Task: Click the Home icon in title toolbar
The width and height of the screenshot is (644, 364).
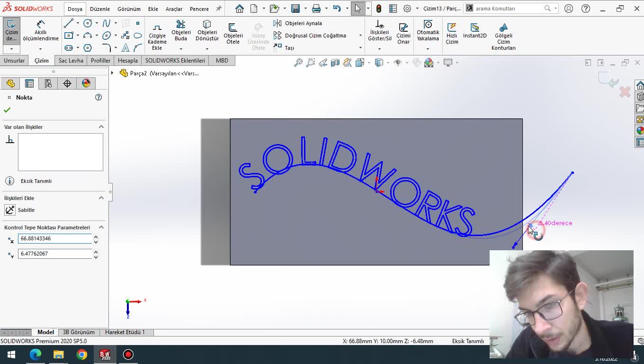Action: tap(240, 9)
